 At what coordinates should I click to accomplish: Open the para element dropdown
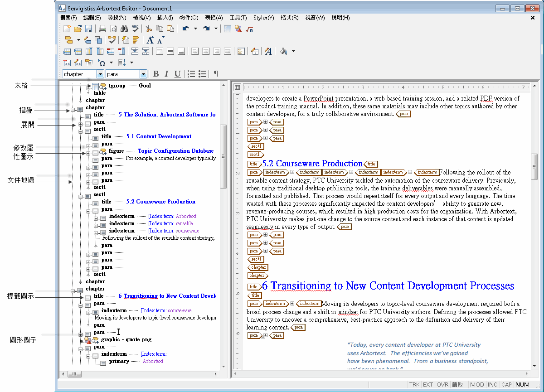pos(143,74)
